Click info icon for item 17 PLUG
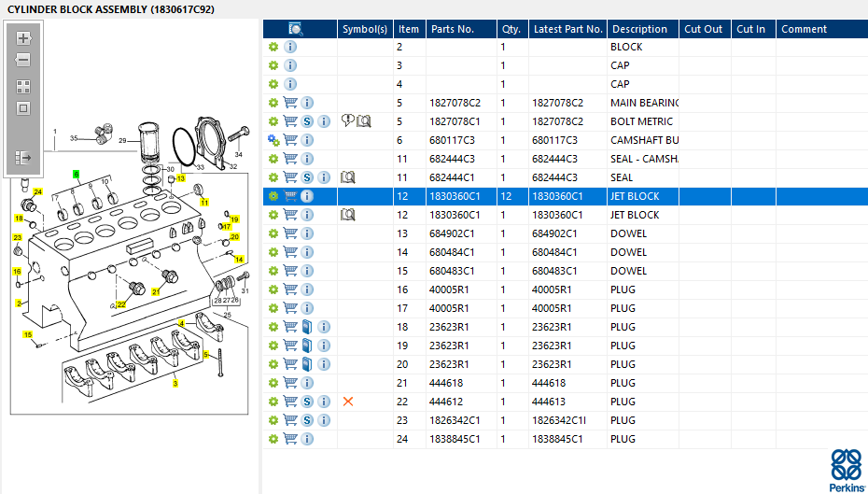Image resolution: width=868 pixels, height=494 pixels. pyautogui.click(x=307, y=308)
